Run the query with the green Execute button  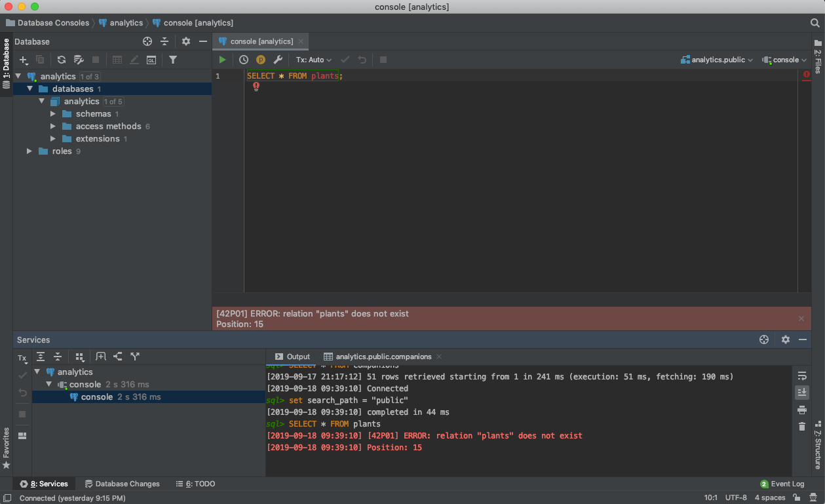(x=223, y=60)
